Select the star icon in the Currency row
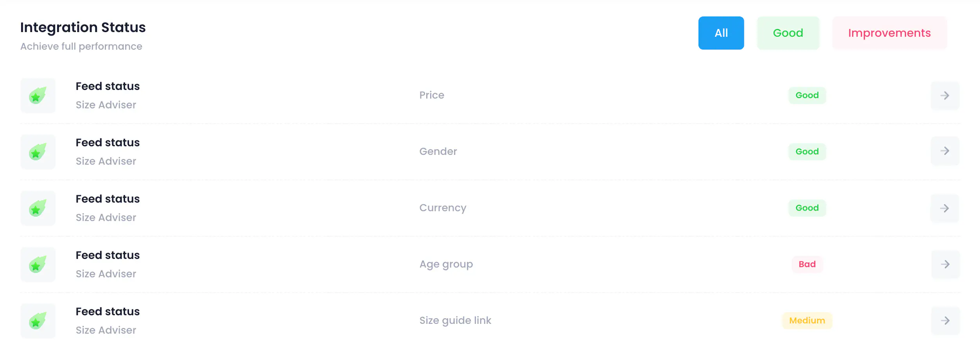 pos(38,208)
